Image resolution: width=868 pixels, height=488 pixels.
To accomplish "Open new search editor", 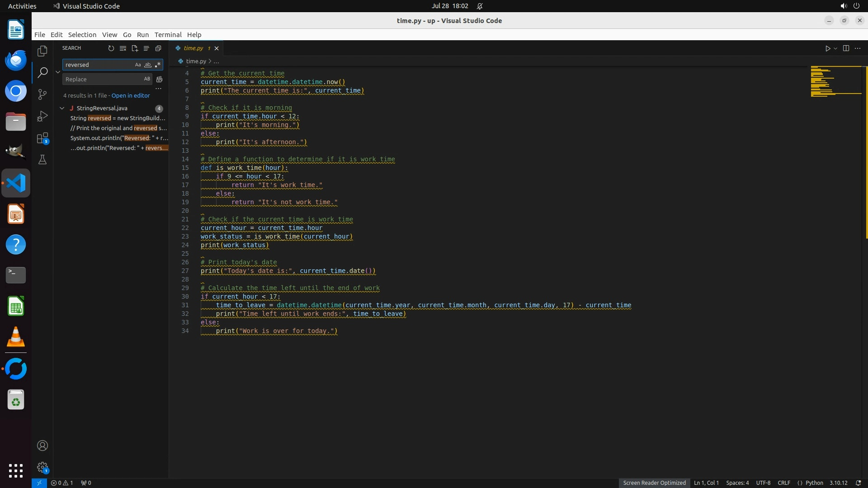I will (x=134, y=48).
